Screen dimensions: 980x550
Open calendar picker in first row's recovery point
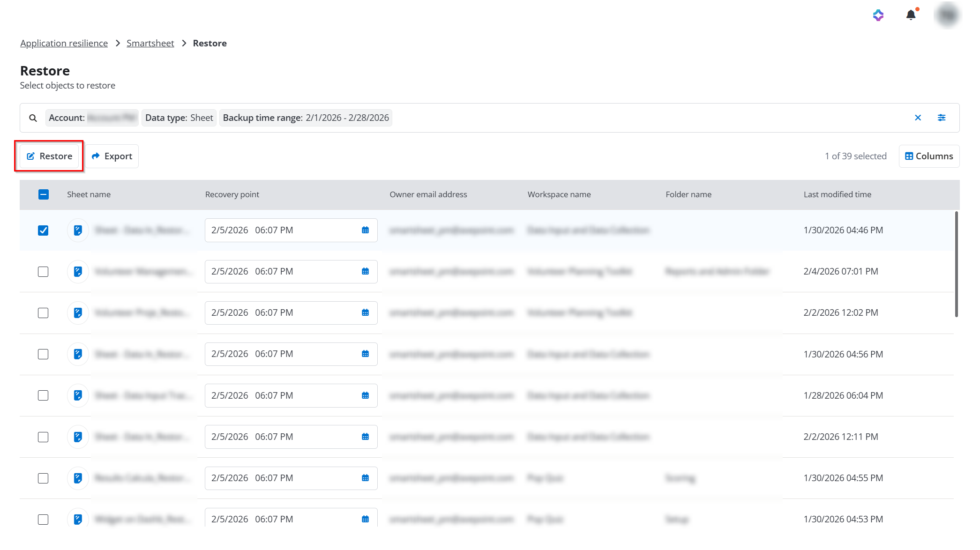[x=365, y=230]
